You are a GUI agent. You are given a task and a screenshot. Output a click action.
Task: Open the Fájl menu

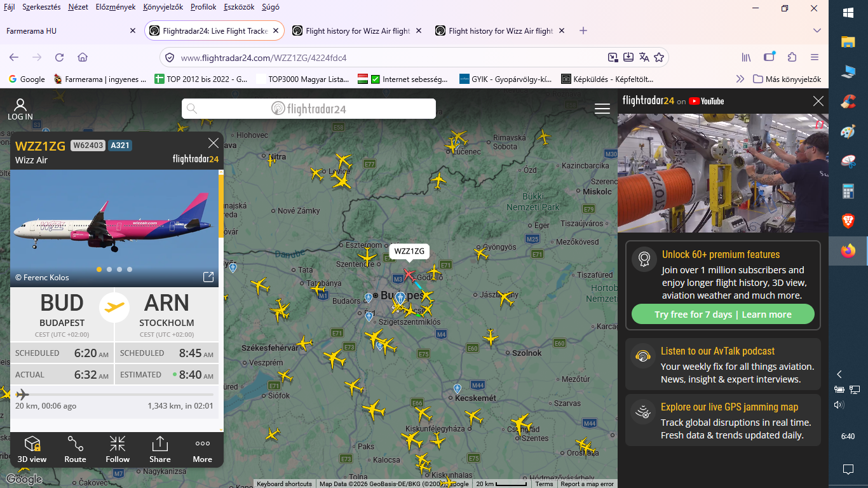[10, 7]
